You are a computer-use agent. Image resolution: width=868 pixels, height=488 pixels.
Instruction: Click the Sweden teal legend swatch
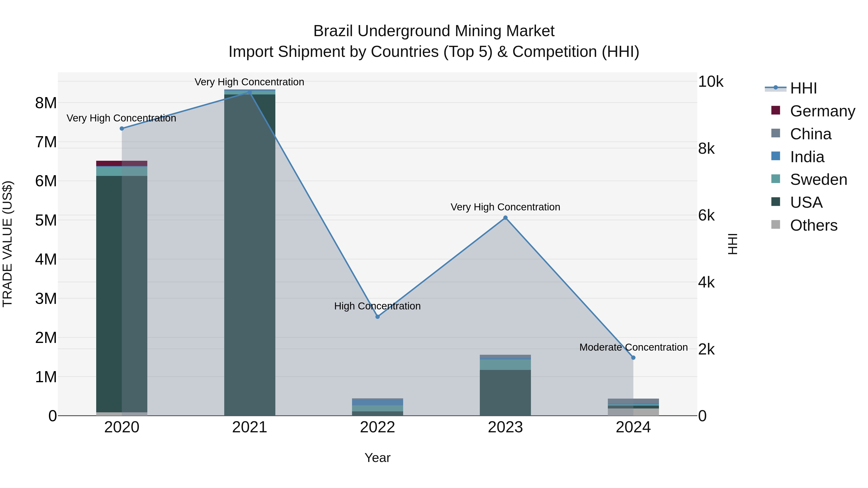pyautogui.click(x=776, y=179)
